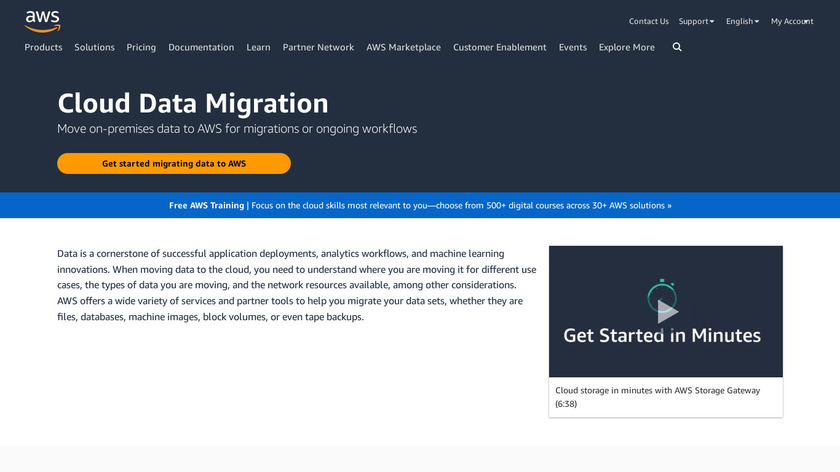Screen dimensions: 840x472
Task: Open the Solutions menu
Action: tap(94, 47)
